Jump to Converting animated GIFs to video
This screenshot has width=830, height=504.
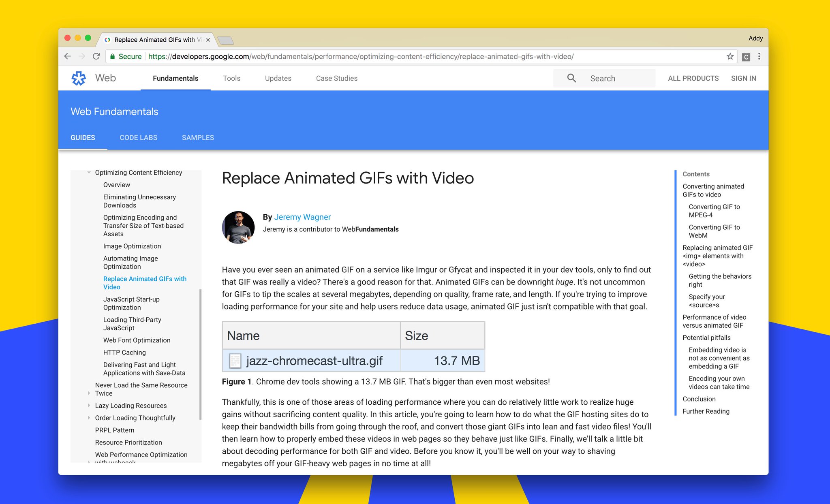point(713,190)
